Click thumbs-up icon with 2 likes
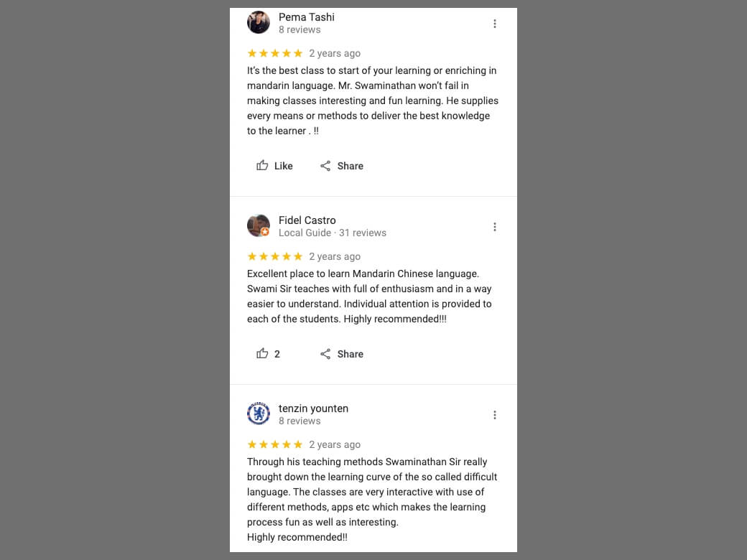The height and width of the screenshot is (560, 747). click(x=263, y=354)
